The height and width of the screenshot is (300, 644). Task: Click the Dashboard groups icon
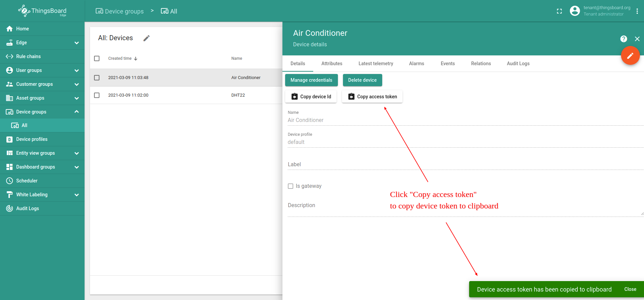click(x=9, y=167)
